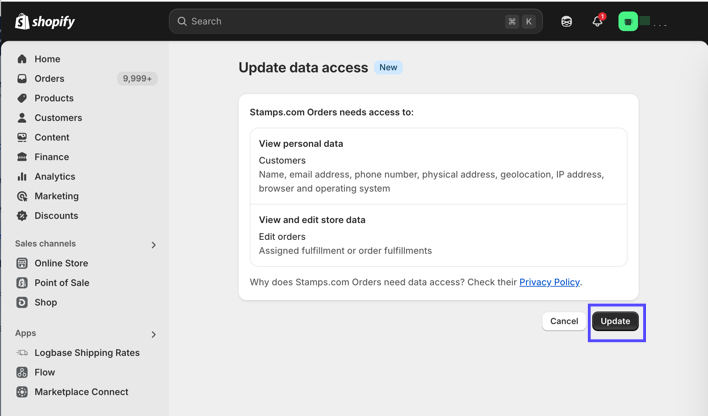Open Home in the sidebar
This screenshot has height=416, width=708.
click(47, 59)
